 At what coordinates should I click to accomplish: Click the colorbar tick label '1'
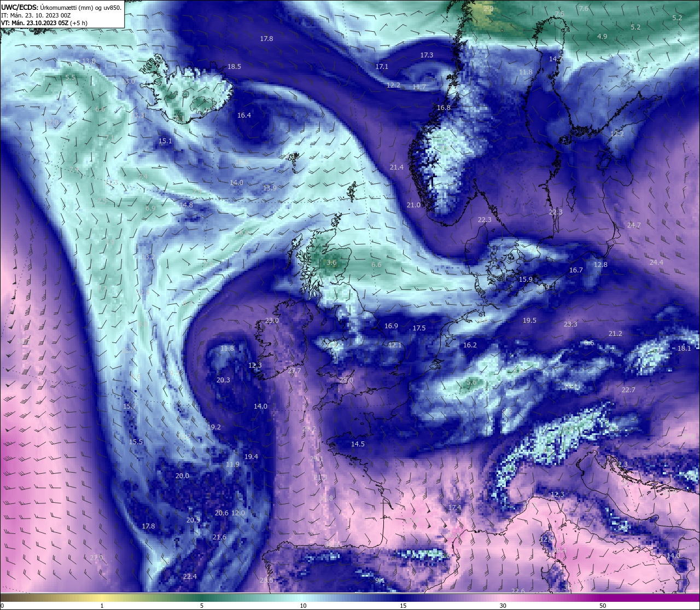click(102, 606)
